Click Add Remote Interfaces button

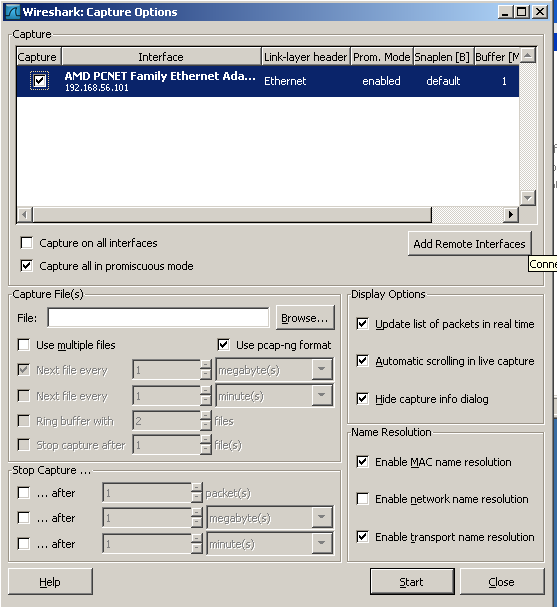tap(470, 244)
